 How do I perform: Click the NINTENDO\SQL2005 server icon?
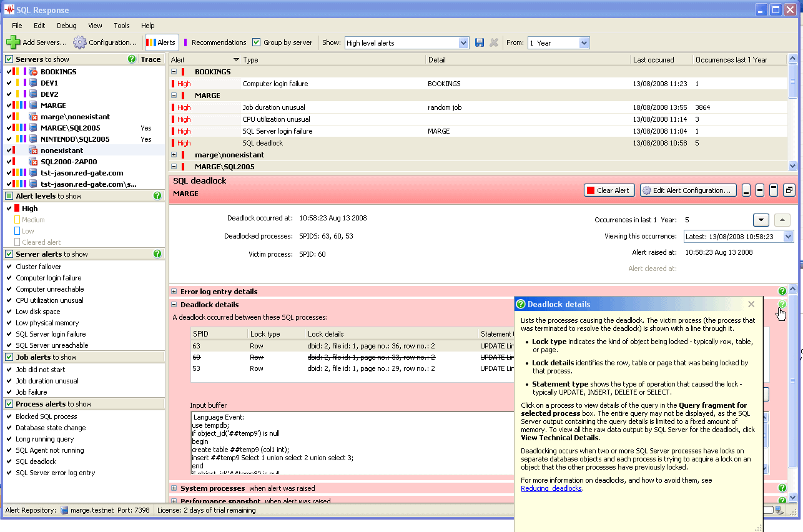point(33,139)
